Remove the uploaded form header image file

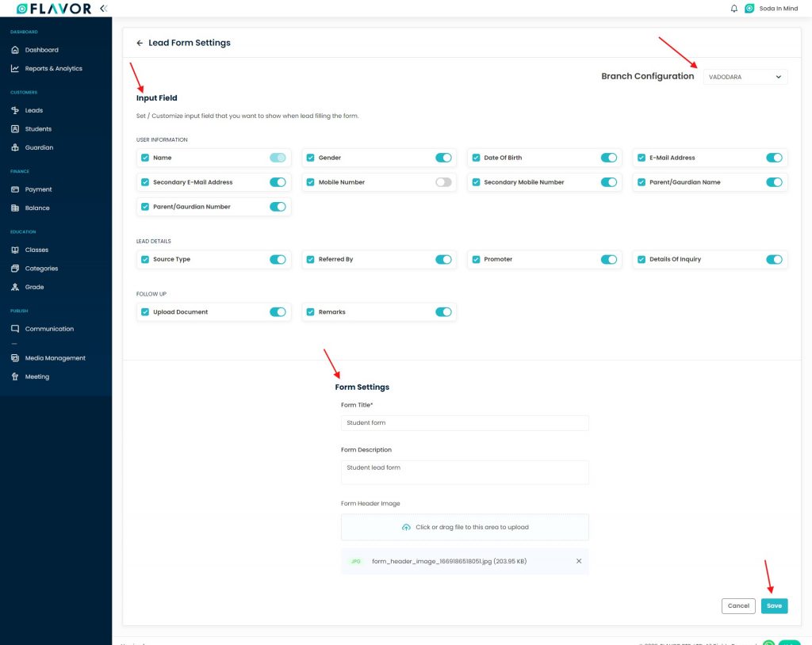(579, 561)
